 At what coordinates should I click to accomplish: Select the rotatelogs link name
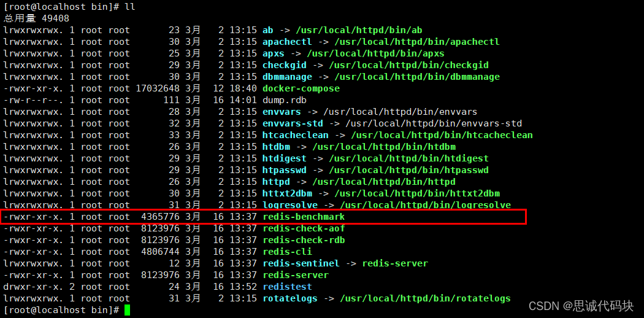click(290, 298)
